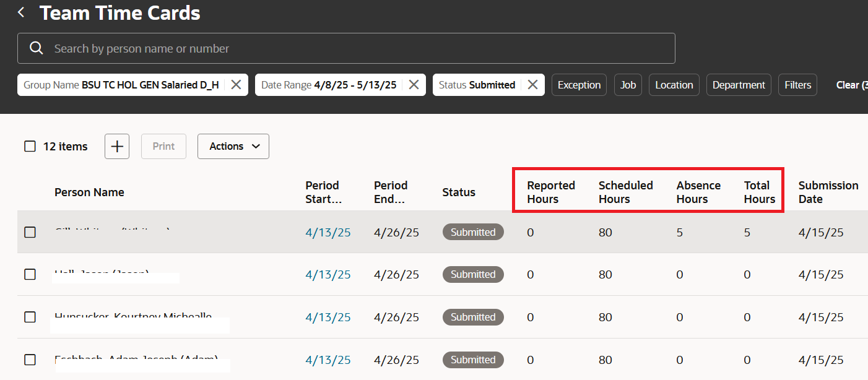Image resolution: width=868 pixels, height=380 pixels.
Task: Click the Team Time Cards page title
Action: click(120, 12)
